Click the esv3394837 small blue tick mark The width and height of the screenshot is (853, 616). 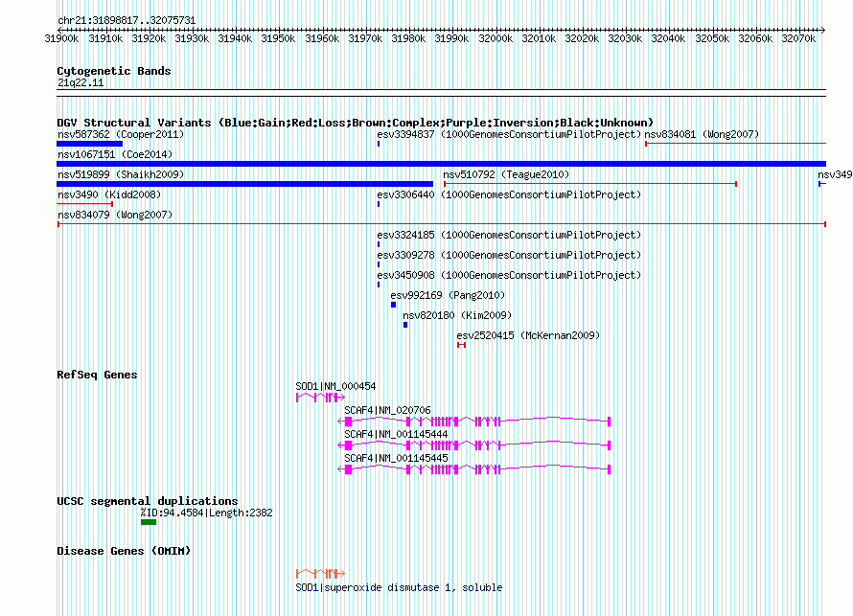pos(379,144)
